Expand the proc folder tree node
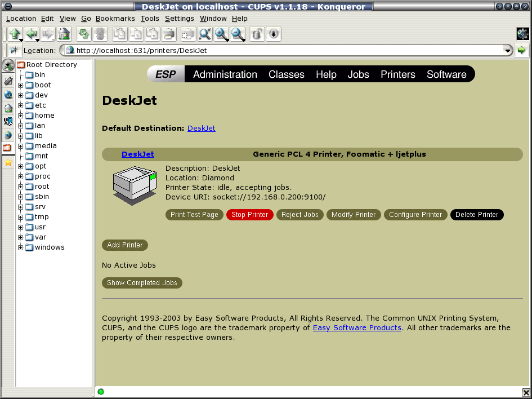This screenshot has height=399, width=532. pyautogui.click(x=20, y=176)
